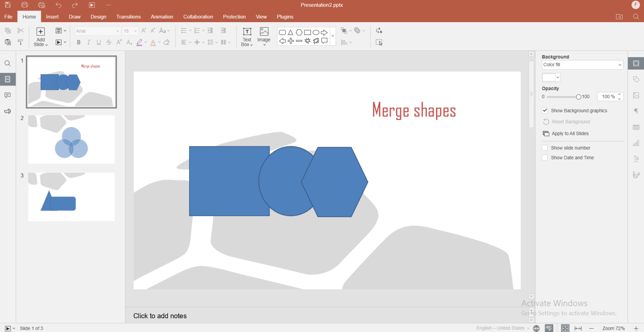Viewport: 644px width, 332px height.
Task: Open the Background fill type dropdown
Action: coord(582,65)
